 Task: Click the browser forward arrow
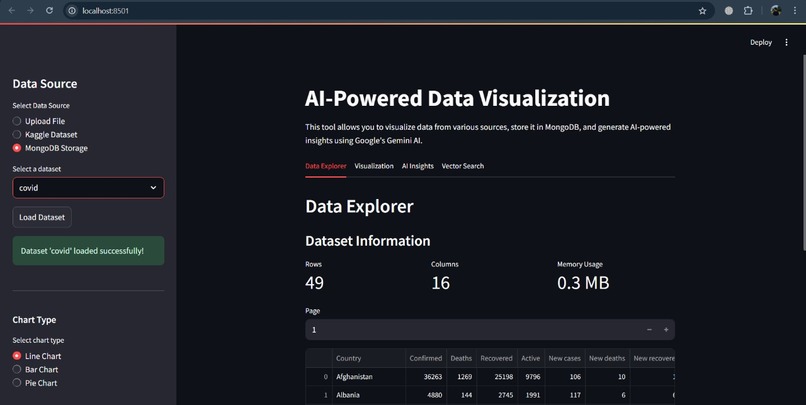click(x=30, y=10)
